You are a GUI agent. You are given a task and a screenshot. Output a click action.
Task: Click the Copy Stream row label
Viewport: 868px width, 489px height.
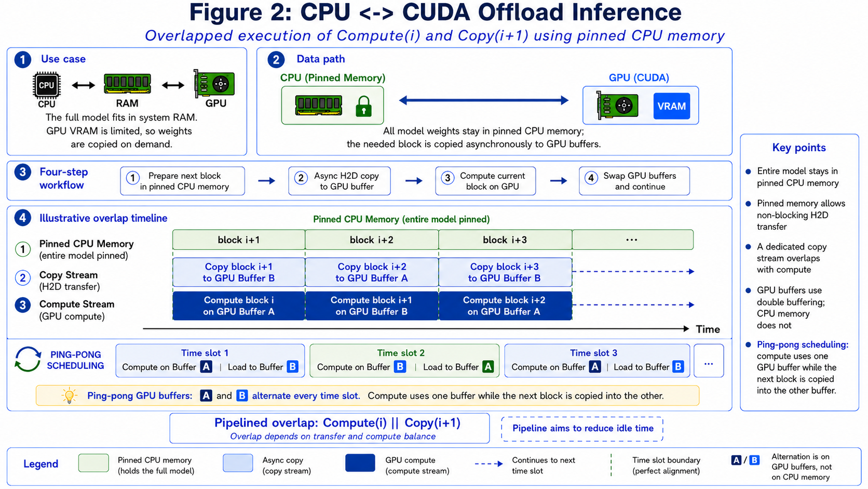coord(69,280)
